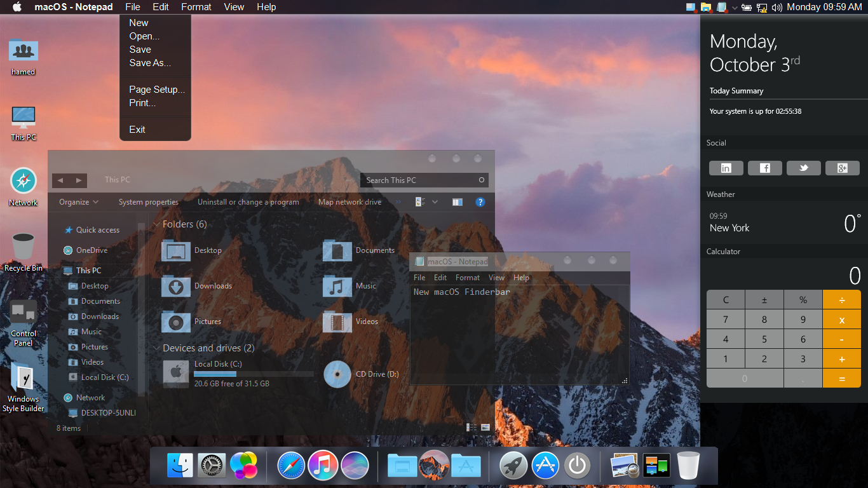Open Safari from the dock

point(291,466)
